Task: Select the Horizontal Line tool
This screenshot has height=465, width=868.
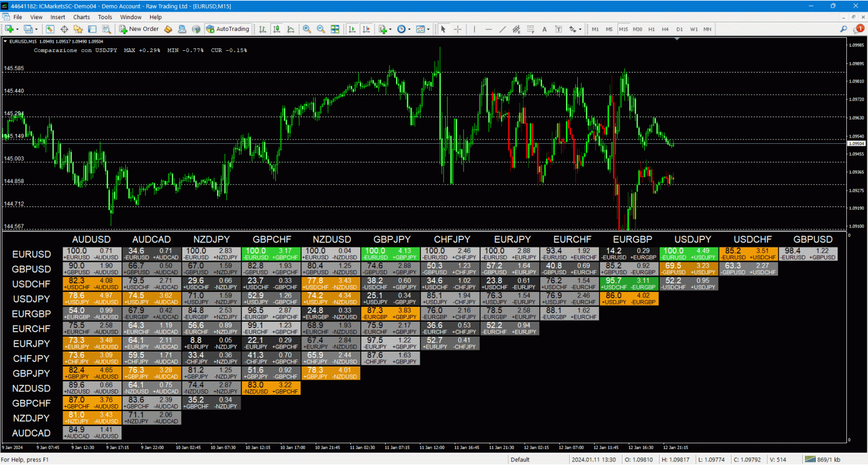Action: (x=489, y=29)
